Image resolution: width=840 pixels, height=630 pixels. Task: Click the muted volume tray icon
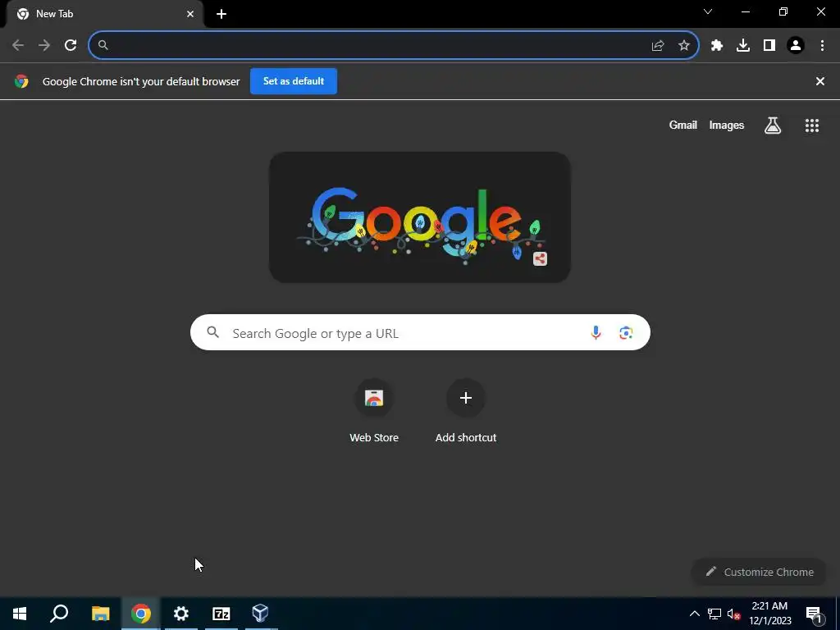pos(733,614)
